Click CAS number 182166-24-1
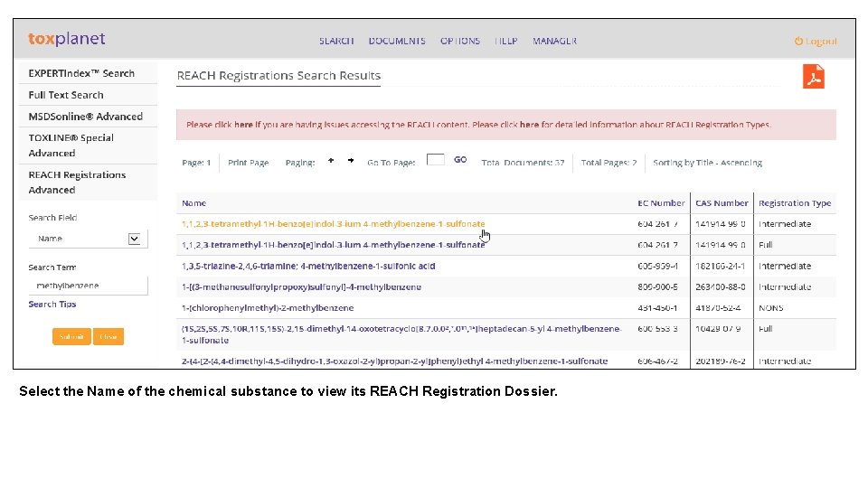The image size is (868, 488). tap(721, 266)
